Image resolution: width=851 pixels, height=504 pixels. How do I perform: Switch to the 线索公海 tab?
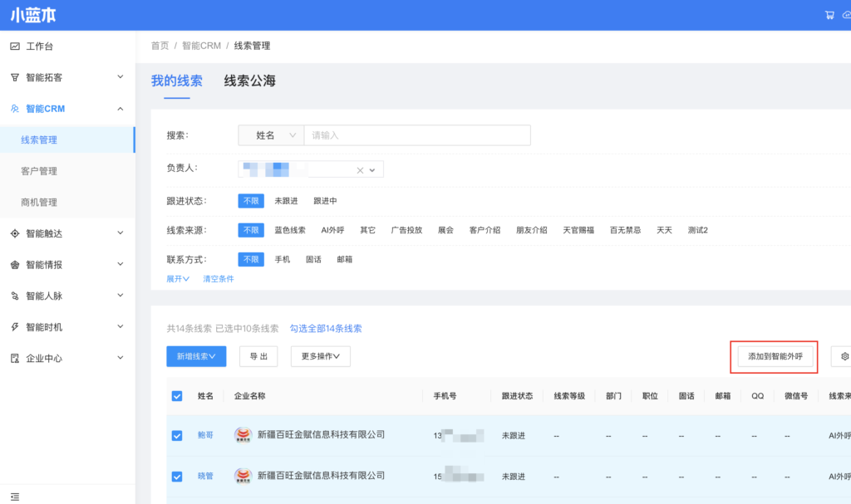(x=249, y=81)
